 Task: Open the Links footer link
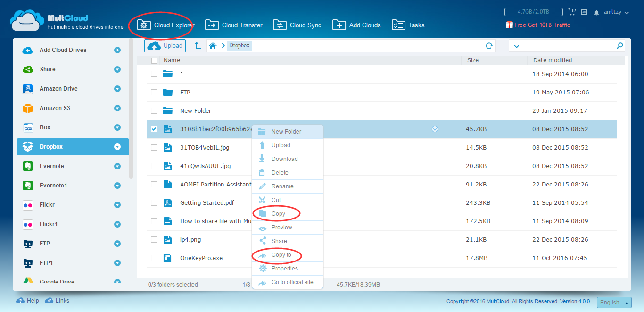click(x=57, y=301)
